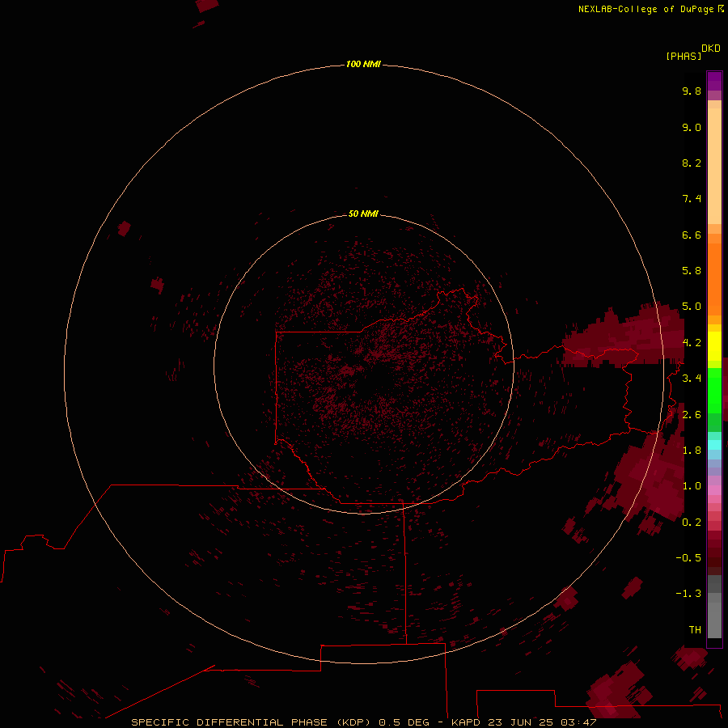Click the bright green band of color scale
728x728 pixels.
click(714, 390)
